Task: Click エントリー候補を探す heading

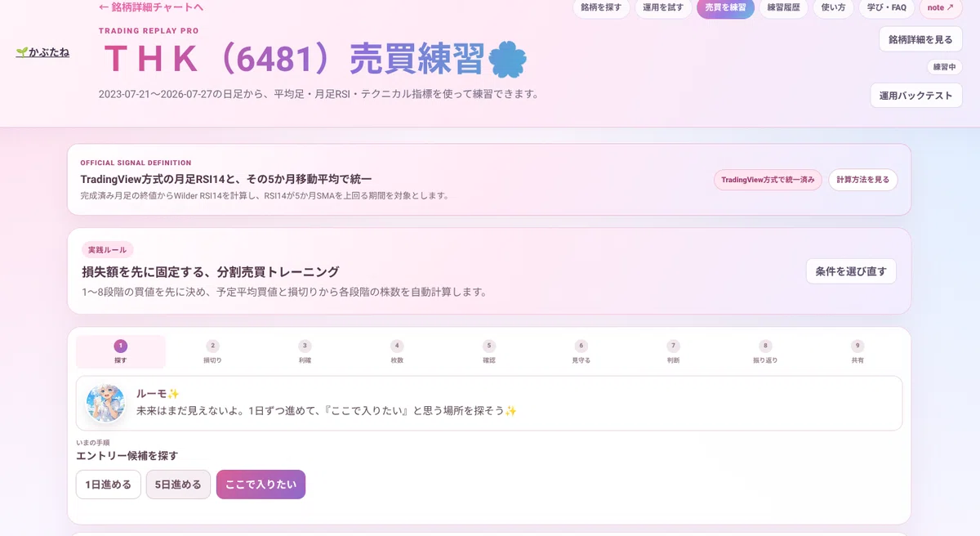Action: point(127,456)
